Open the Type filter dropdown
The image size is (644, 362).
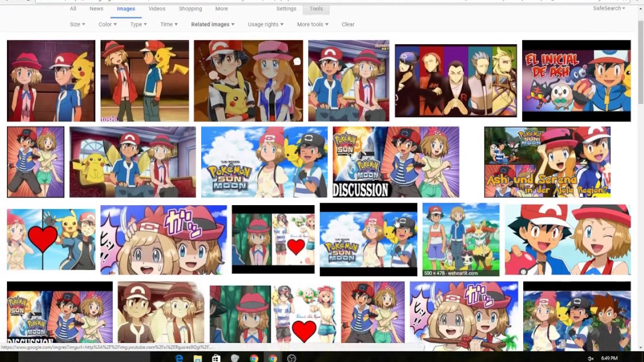(x=138, y=24)
